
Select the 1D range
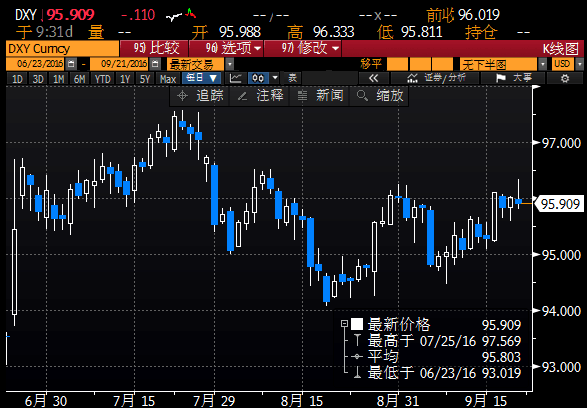coord(17,79)
